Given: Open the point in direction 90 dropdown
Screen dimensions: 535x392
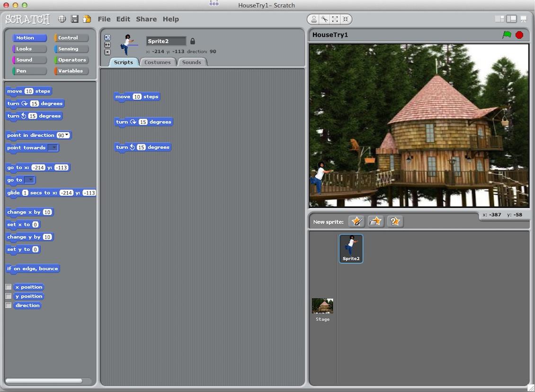Looking at the screenshot, I should 67,136.
